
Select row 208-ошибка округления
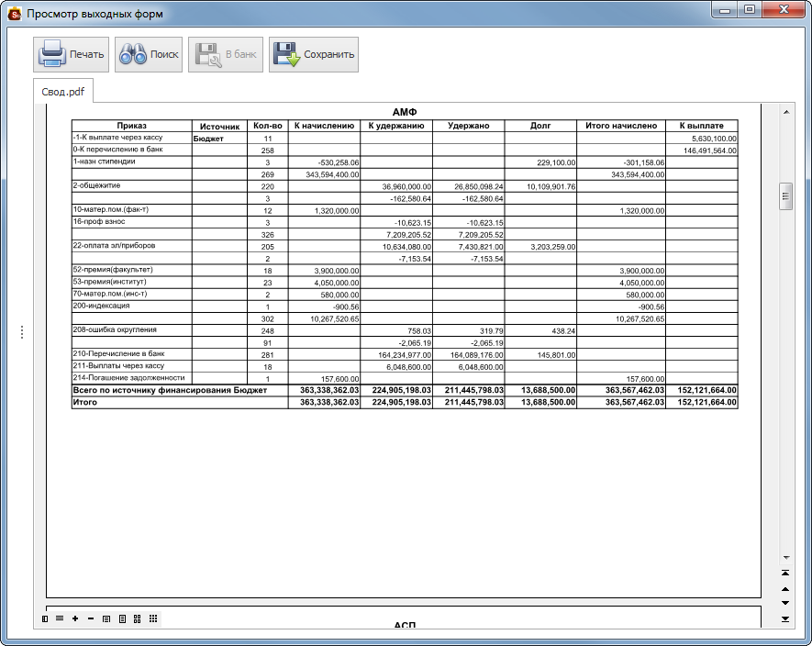(x=405, y=330)
